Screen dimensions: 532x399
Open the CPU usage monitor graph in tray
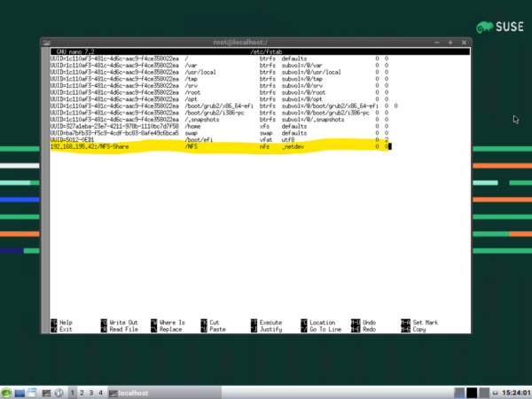(459, 393)
